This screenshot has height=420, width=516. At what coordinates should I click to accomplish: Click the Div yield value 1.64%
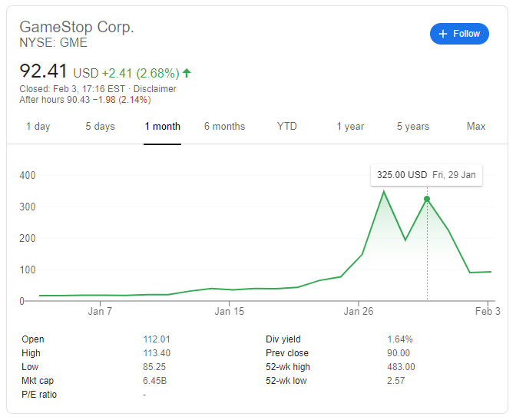click(x=400, y=339)
